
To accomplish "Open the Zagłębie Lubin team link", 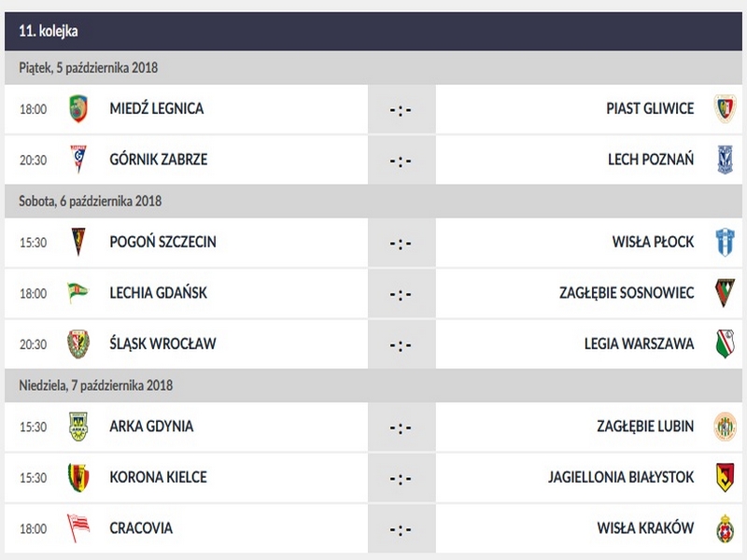I will (x=645, y=426).
